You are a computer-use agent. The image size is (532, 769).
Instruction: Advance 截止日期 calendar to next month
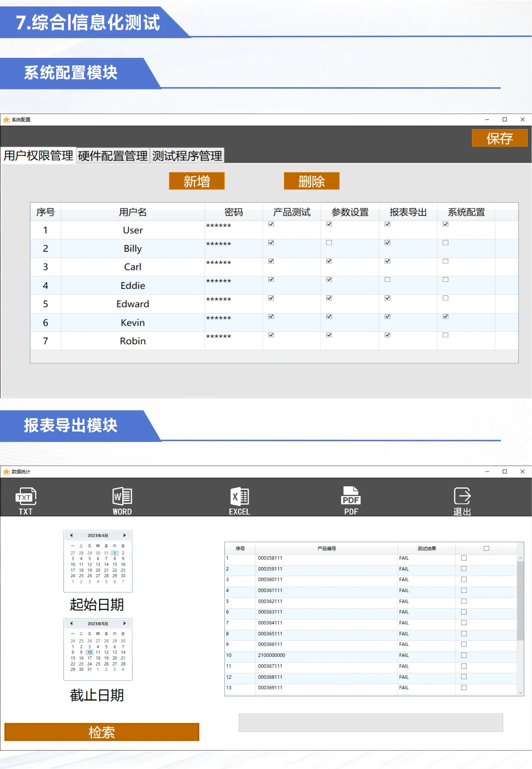tap(124, 623)
